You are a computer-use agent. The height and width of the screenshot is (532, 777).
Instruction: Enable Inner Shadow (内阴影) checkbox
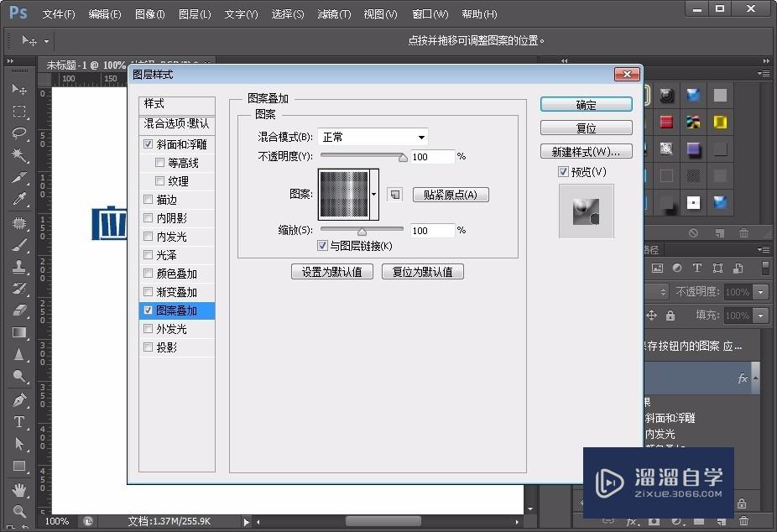pyautogui.click(x=148, y=217)
